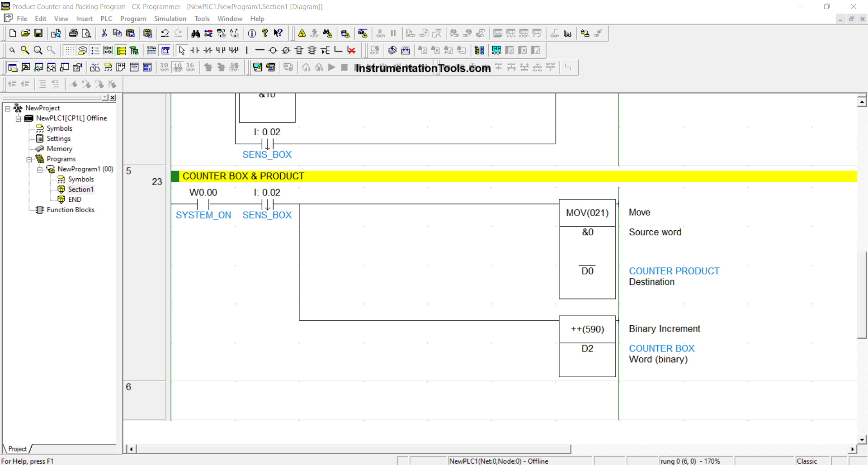Toggle the diagram grid display
Viewport: 868px width, 465px height.
pyautogui.click(x=69, y=51)
